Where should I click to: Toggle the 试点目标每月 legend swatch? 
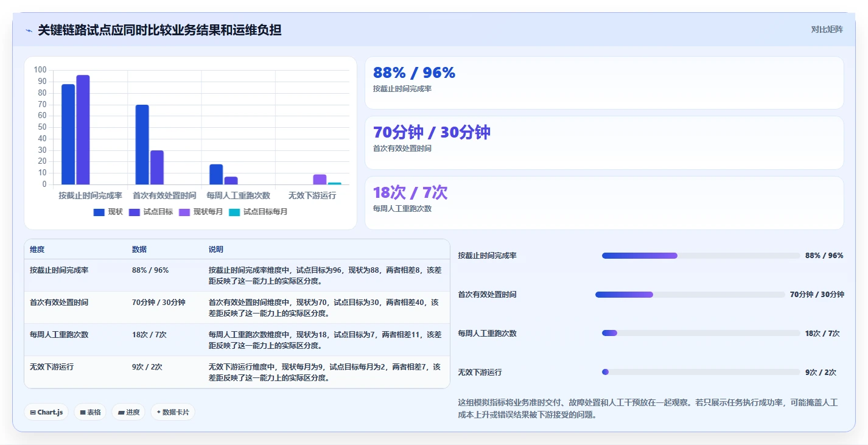[234, 212]
